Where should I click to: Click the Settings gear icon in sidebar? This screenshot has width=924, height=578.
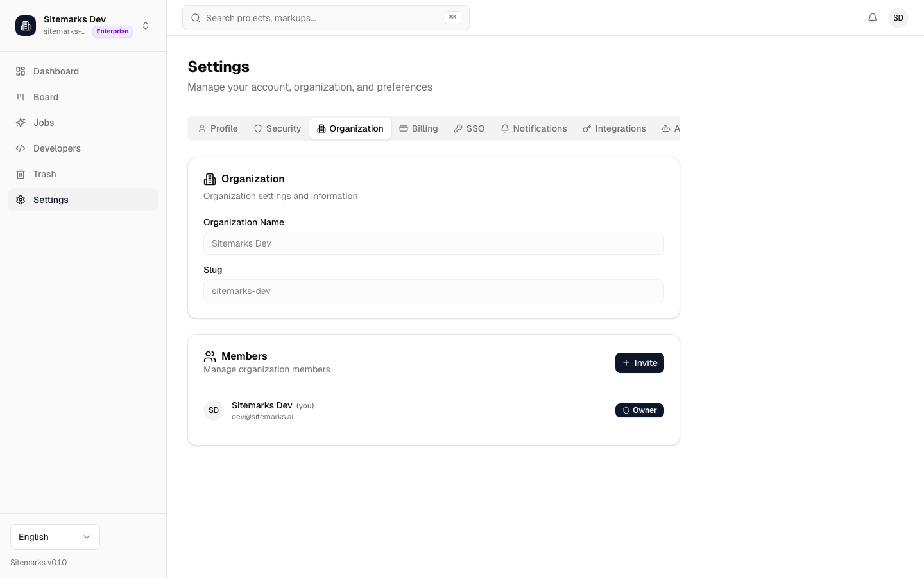(20, 200)
